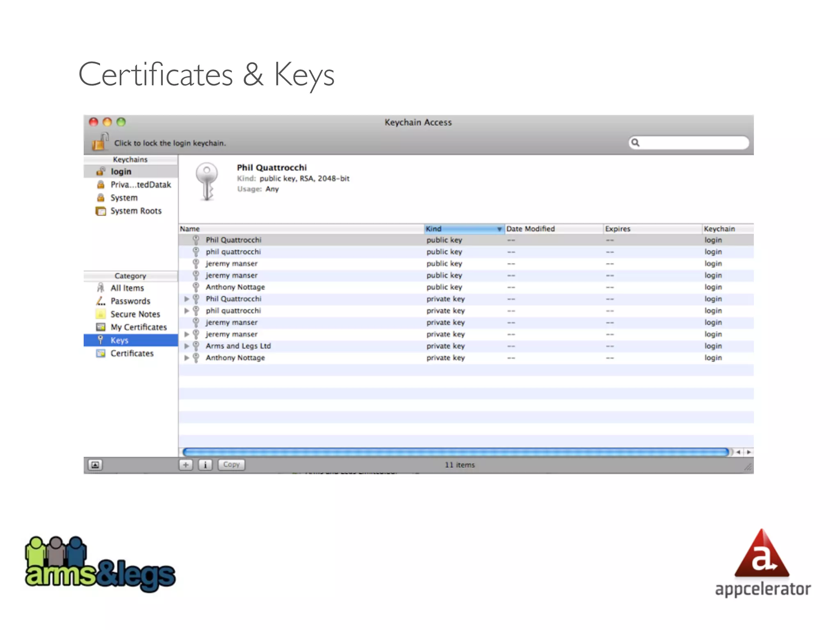
Task: Click the plus button to add item
Action: pyautogui.click(x=186, y=465)
